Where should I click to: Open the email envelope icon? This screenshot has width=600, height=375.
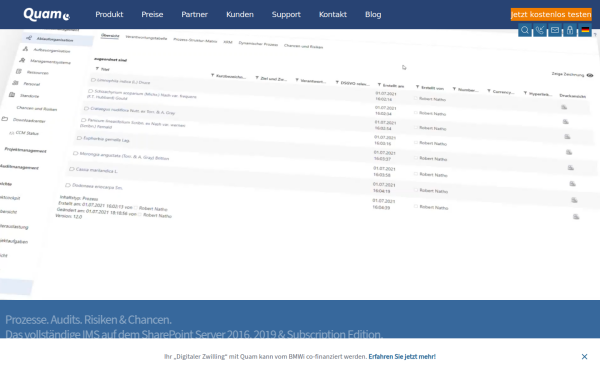[555, 30]
